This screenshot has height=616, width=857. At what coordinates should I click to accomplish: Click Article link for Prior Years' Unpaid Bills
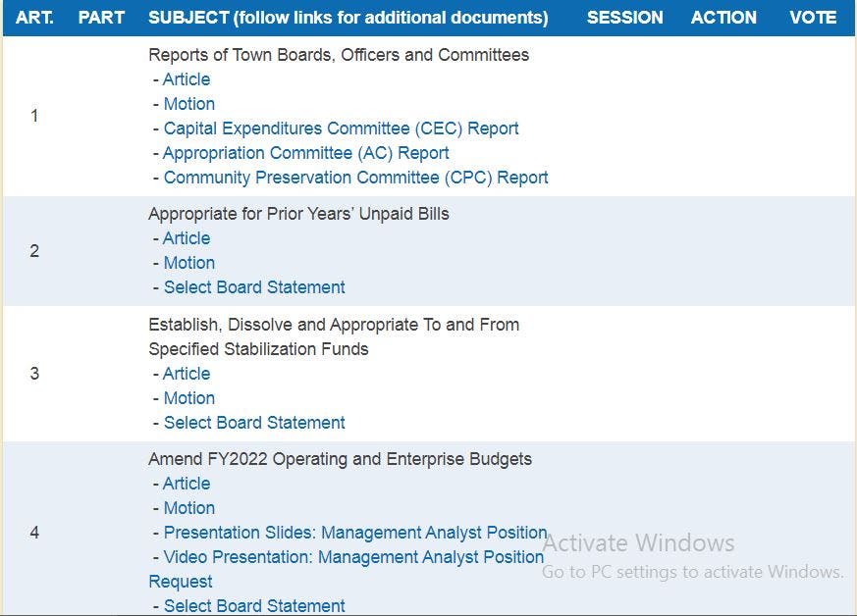coord(187,238)
